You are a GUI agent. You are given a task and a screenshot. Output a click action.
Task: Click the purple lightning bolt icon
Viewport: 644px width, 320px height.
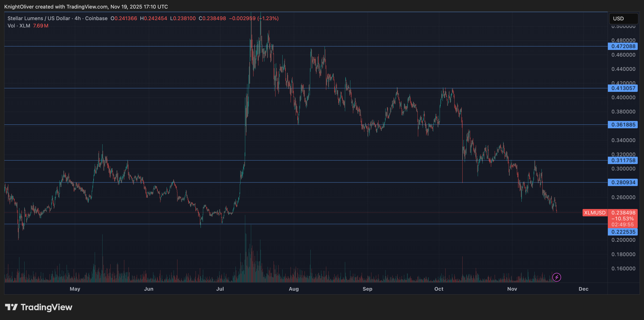(x=557, y=277)
